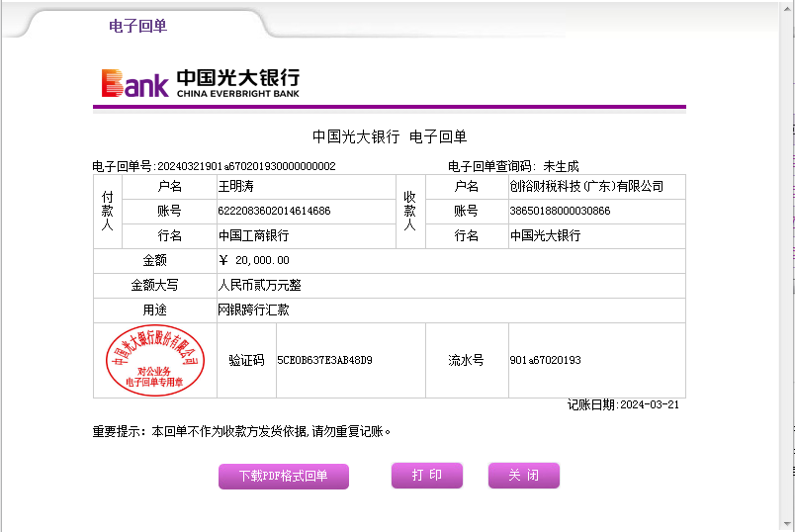The width and height of the screenshot is (795, 532).
Task: Click the 用途 label
Action: (154, 310)
